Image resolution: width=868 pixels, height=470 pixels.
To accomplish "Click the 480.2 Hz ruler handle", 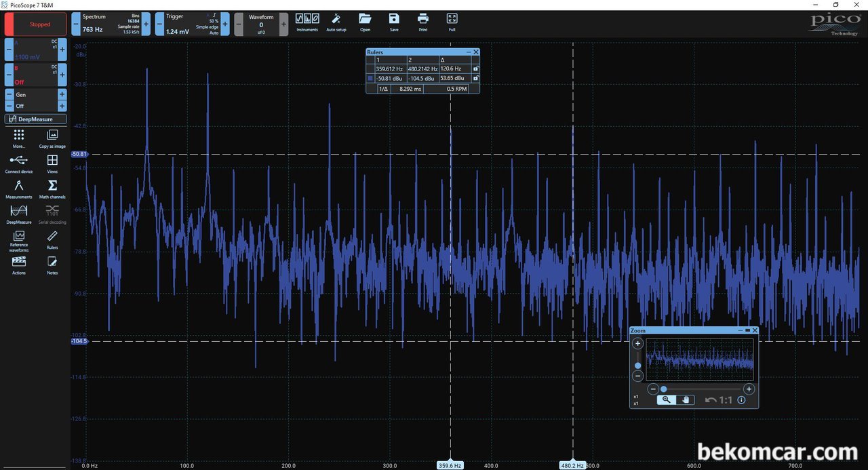I will coord(572,465).
